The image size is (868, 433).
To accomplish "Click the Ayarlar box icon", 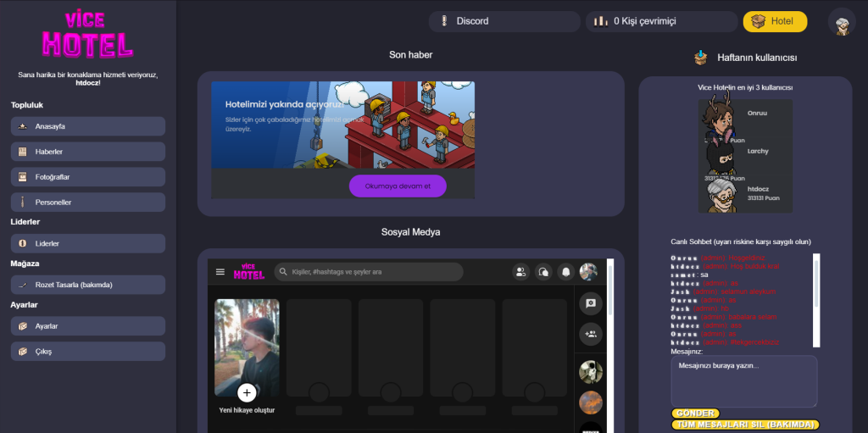I will [23, 326].
